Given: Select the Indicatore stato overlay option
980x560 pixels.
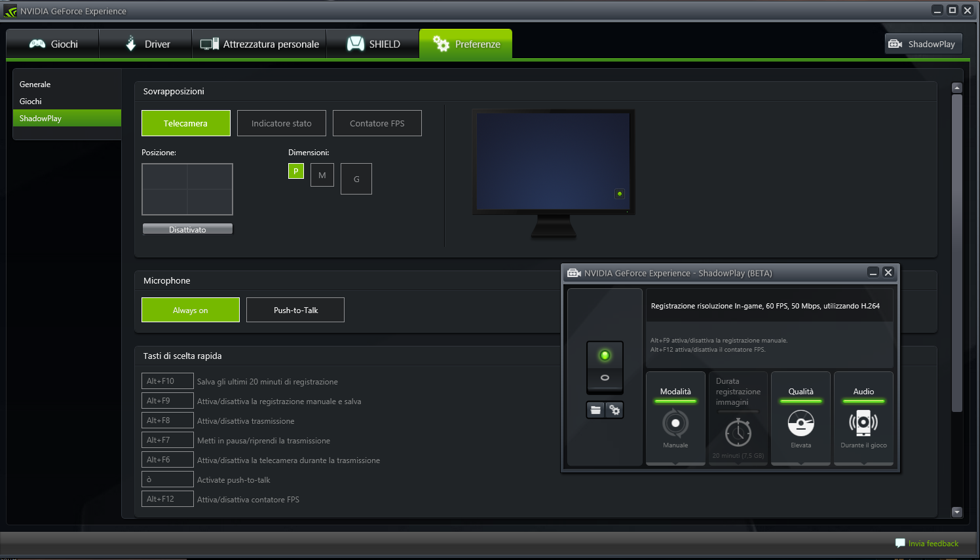Looking at the screenshot, I should [282, 123].
